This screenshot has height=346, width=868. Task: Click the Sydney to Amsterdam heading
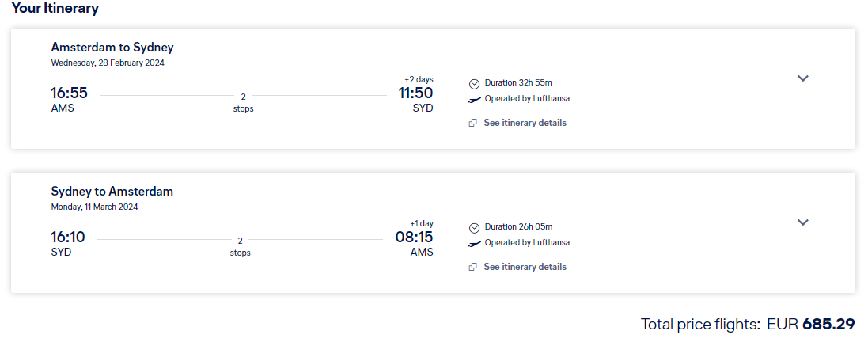[x=112, y=191]
